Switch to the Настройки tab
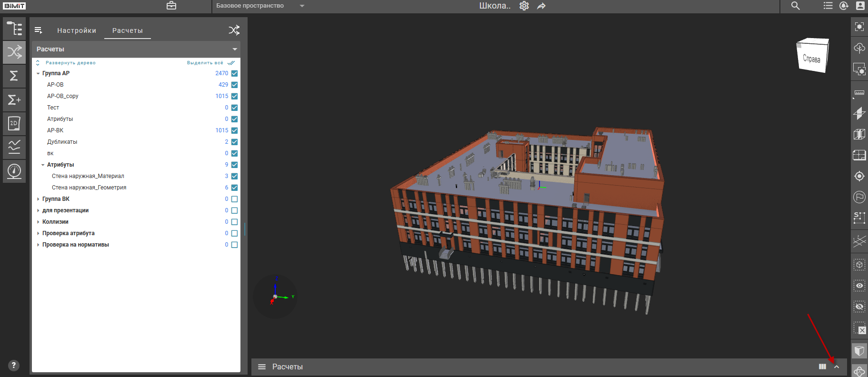The image size is (868, 377). click(x=77, y=30)
